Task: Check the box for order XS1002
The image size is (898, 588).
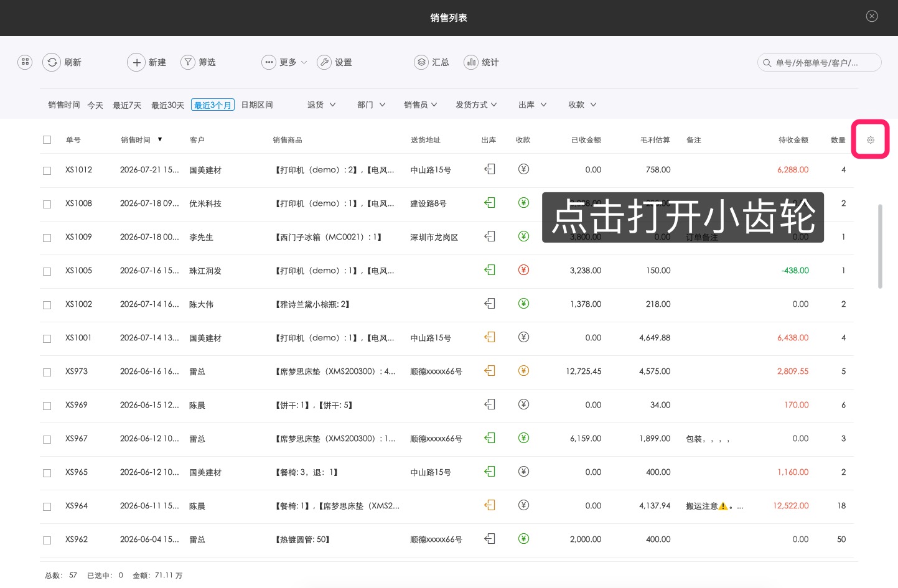Action: click(x=47, y=305)
